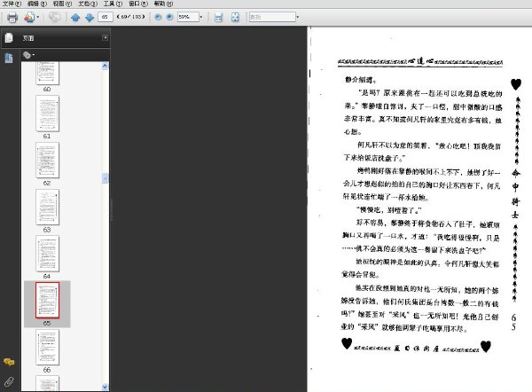Open the 窗口 (Window) menu

138,4
